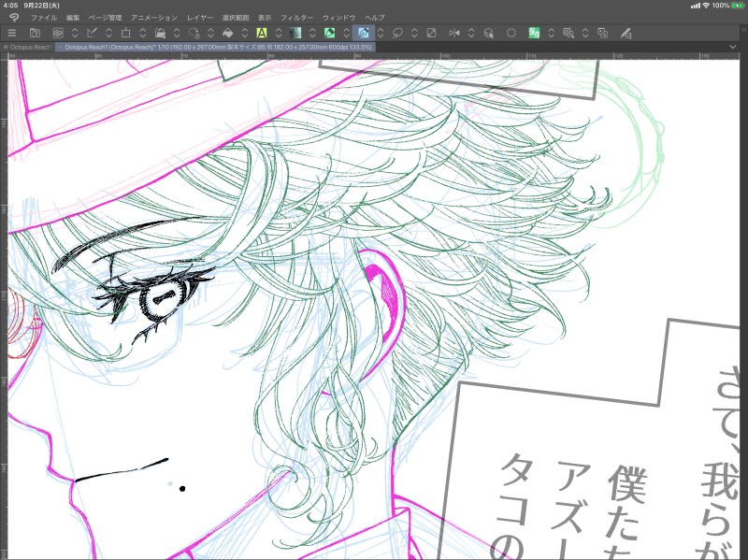
Task: Open the 選択範囲 menu
Action: click(x=236, y=18)
